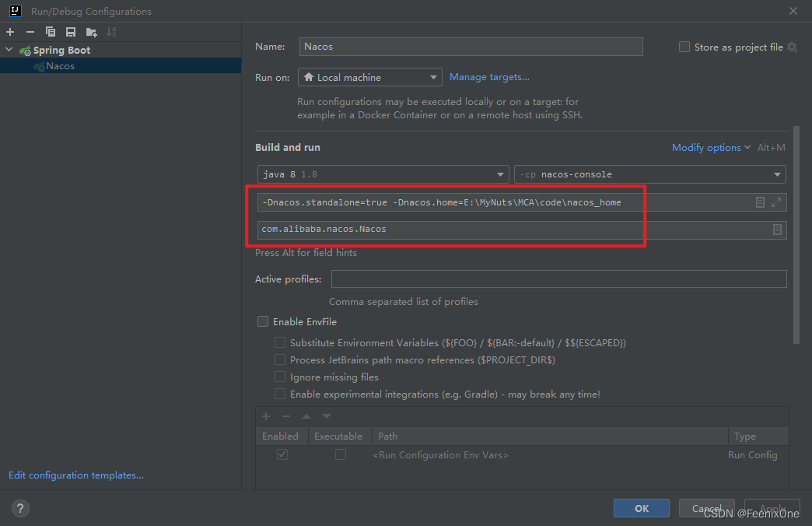
Task: Click the Path column header
Action: [x=550, y=437]
